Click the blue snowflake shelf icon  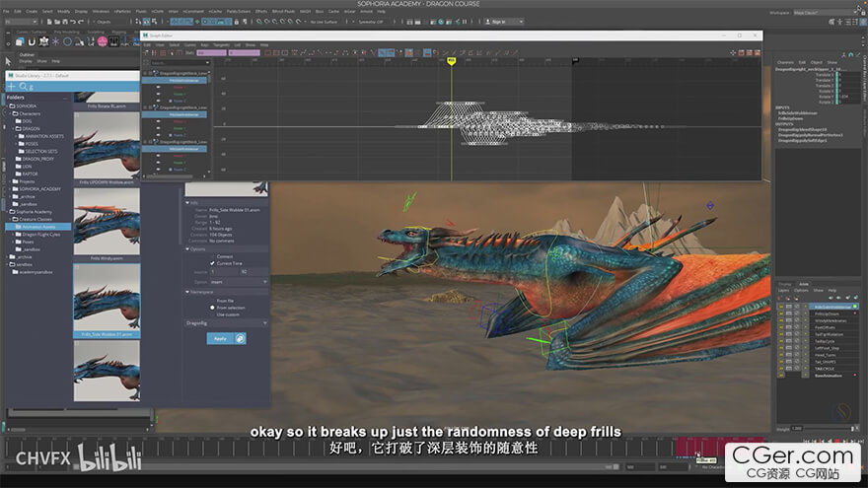click(x=55, y=42)
